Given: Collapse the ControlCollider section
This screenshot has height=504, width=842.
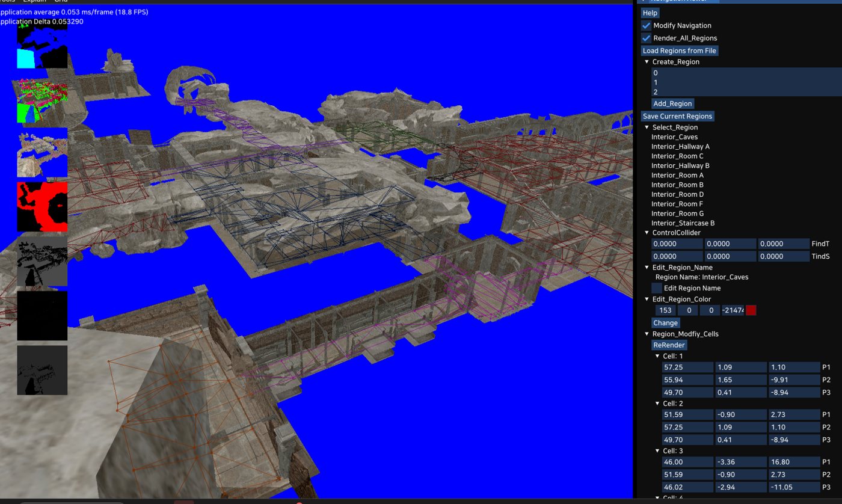Looking at the screenshot, I should tap(647, 233).
